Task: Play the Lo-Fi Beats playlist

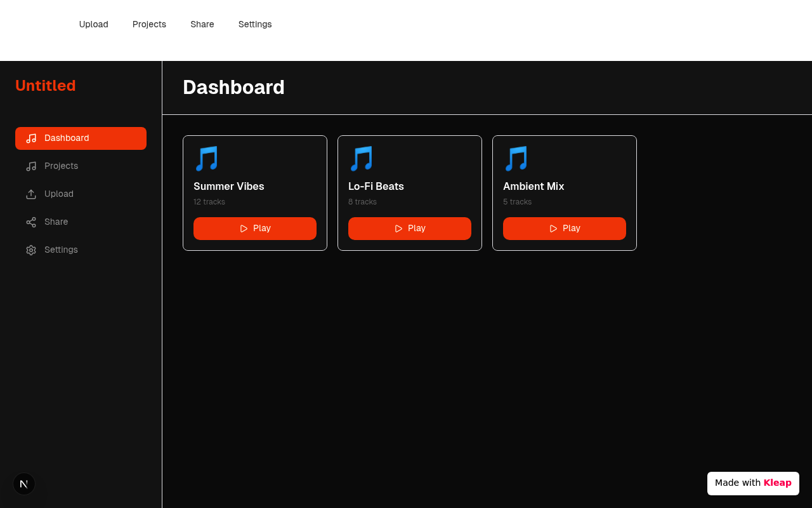Action: pos(410,229)
